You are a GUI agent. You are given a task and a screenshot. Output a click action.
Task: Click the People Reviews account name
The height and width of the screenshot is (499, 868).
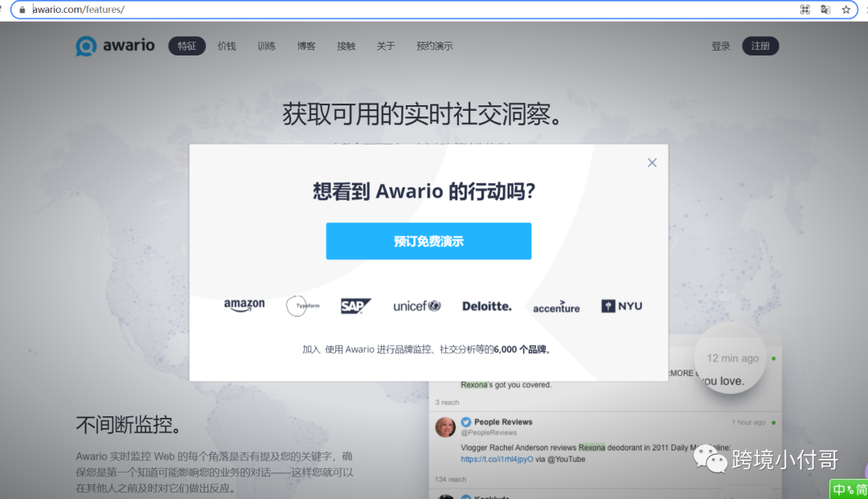pos(503,422)
